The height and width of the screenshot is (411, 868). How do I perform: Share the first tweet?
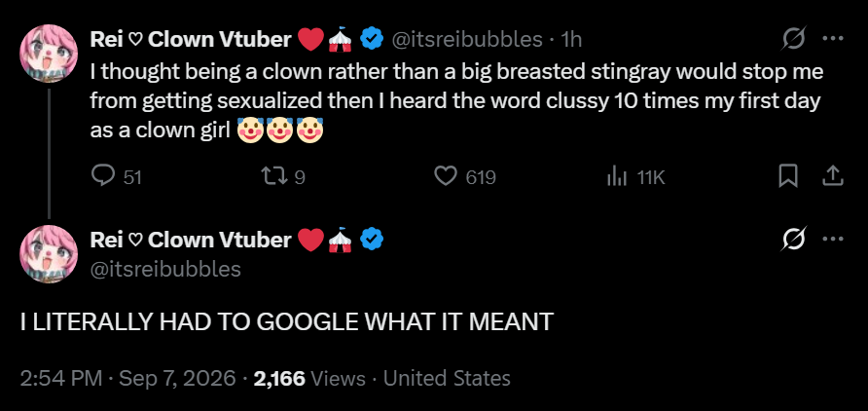click(x=832, y=176)
